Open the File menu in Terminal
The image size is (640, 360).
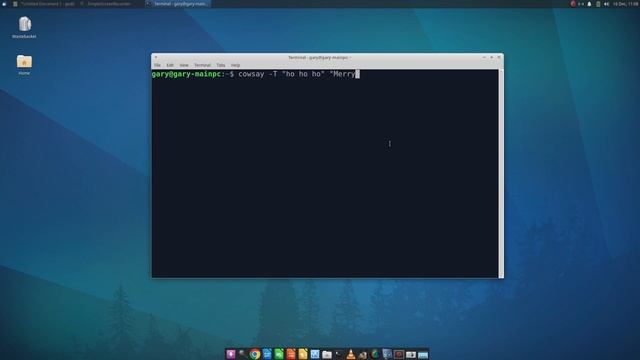[157, 65]
